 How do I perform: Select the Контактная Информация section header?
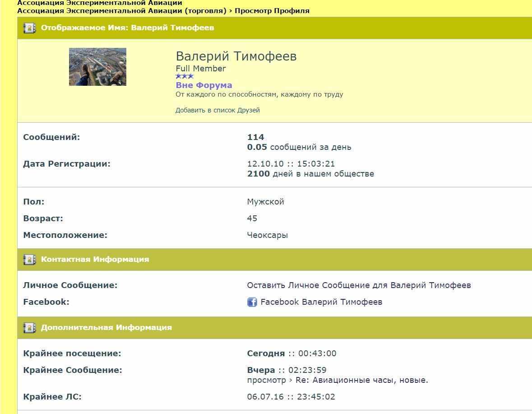95,260
